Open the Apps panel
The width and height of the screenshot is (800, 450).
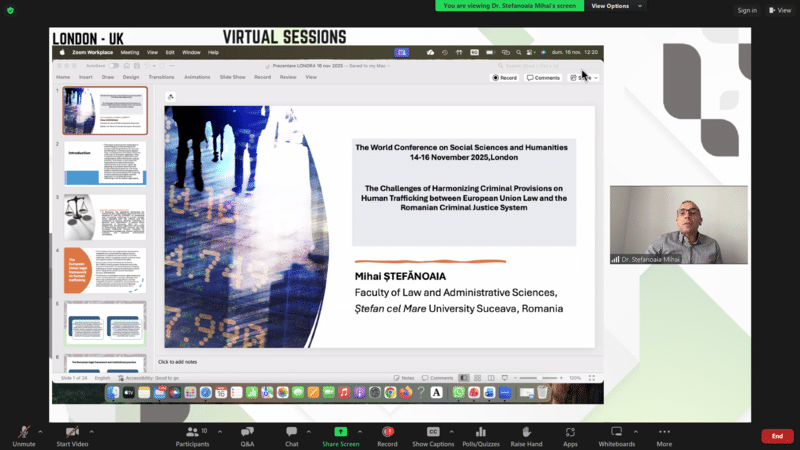click(x=570, y=435)
